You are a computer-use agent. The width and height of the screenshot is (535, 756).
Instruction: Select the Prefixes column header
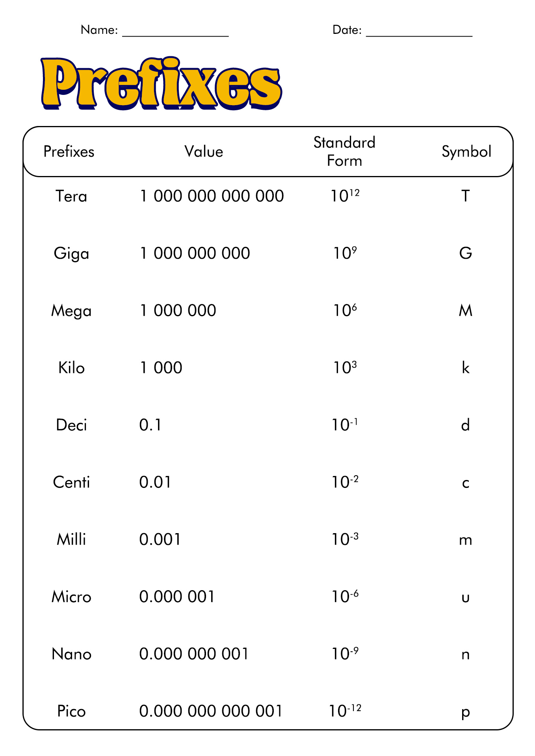coord(69,152)
